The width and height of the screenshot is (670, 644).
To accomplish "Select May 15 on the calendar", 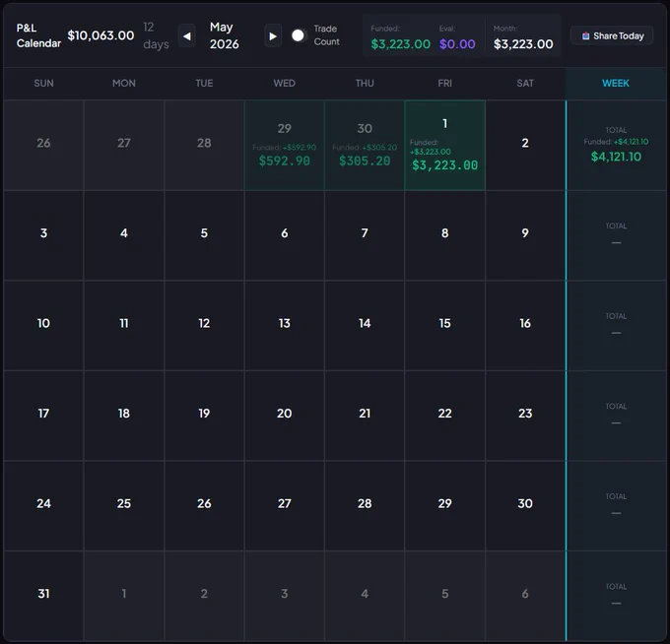I will point(444,325).
